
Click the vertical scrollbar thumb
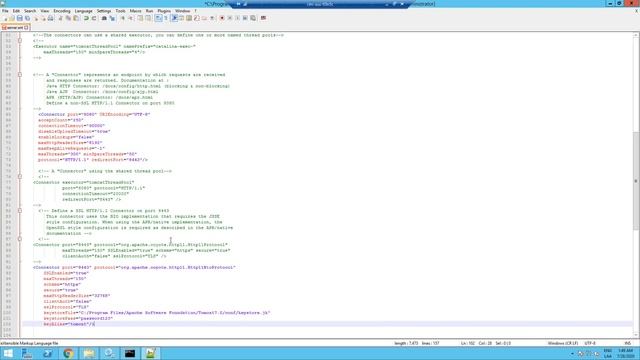click(x=636, y=181)
